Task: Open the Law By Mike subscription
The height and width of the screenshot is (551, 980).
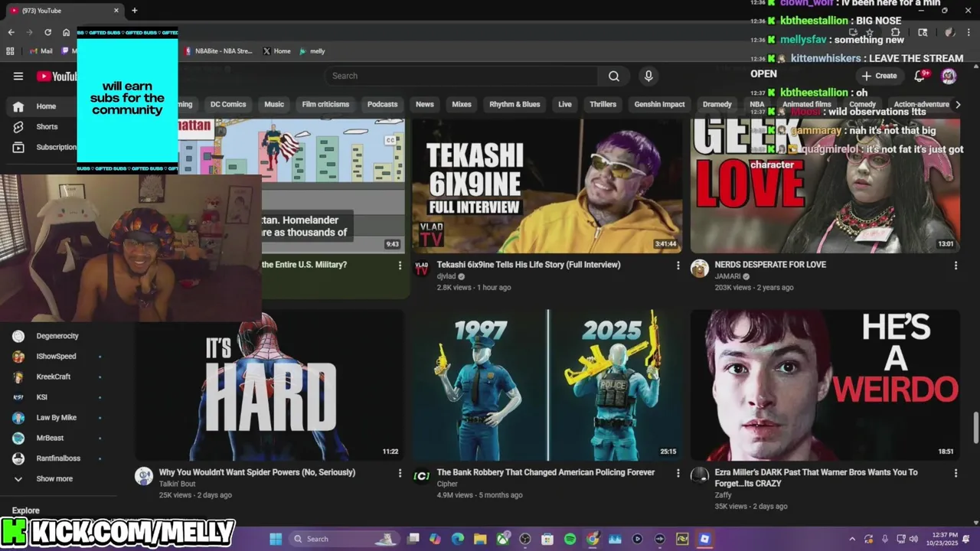Action: pos(56,418)
